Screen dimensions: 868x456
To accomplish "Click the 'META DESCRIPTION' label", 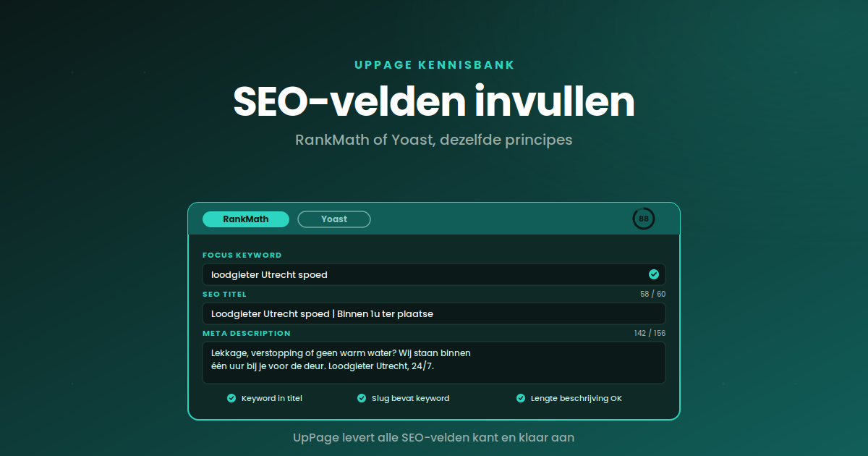I will pyautogui.click(x=247, y=334).
